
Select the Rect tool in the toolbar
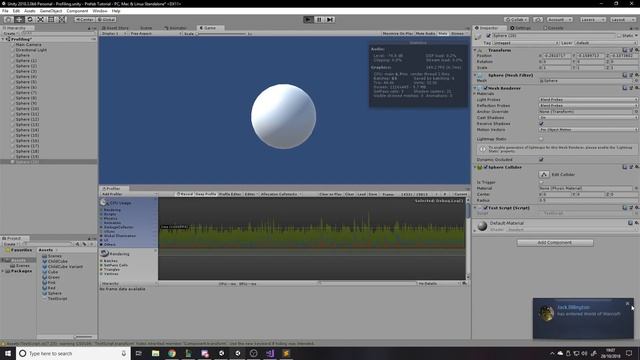pos(51,19)
